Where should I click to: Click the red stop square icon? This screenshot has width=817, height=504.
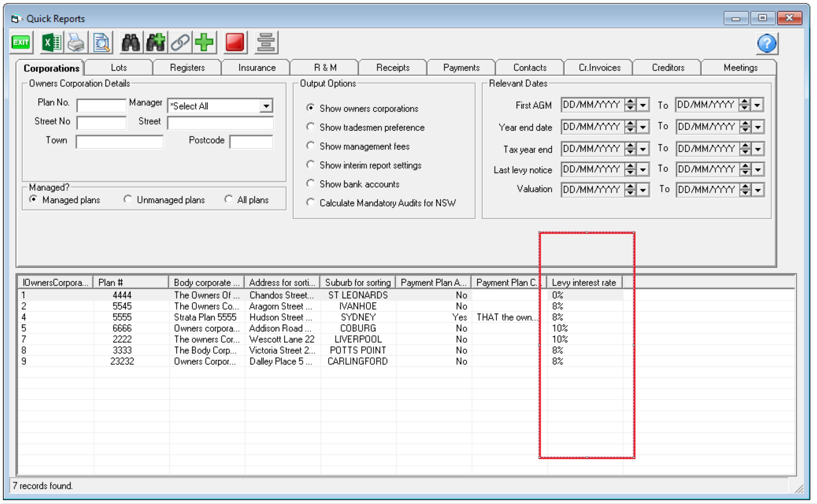tap(235, 43)
